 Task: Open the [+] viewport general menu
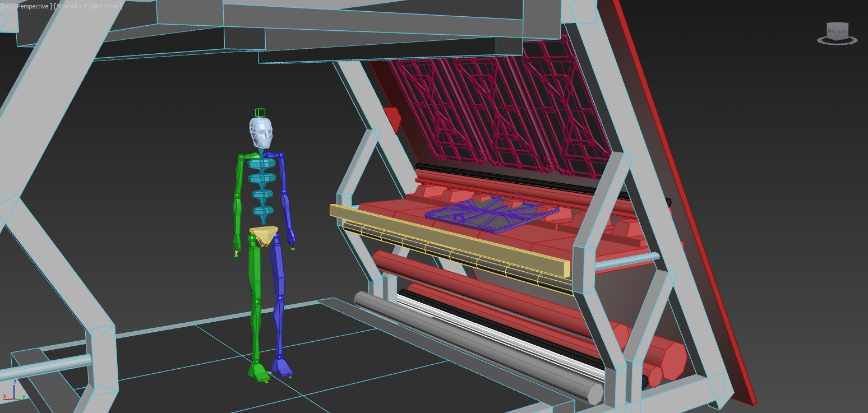[x=6, y=6]
